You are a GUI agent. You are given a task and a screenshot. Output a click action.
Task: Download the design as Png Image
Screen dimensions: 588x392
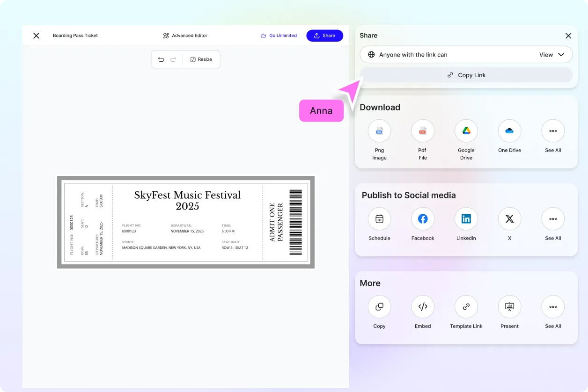(x=379, y=131)
